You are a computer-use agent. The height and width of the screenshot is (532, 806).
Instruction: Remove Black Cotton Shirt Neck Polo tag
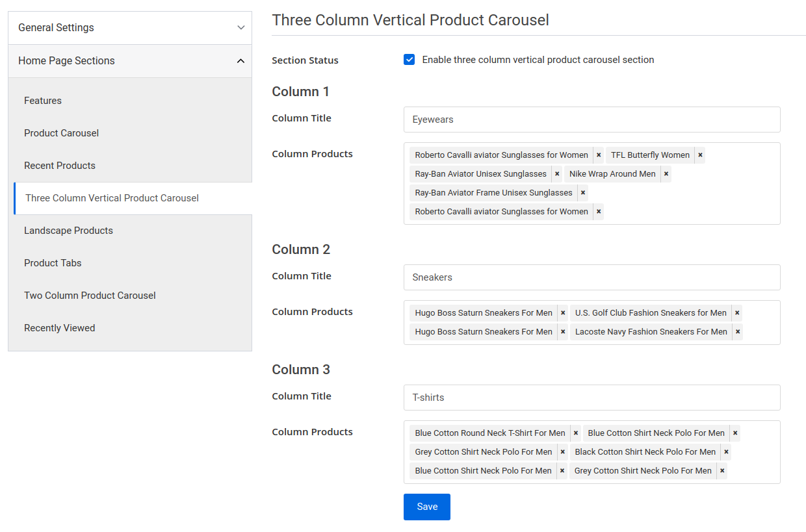coord(726,451)
